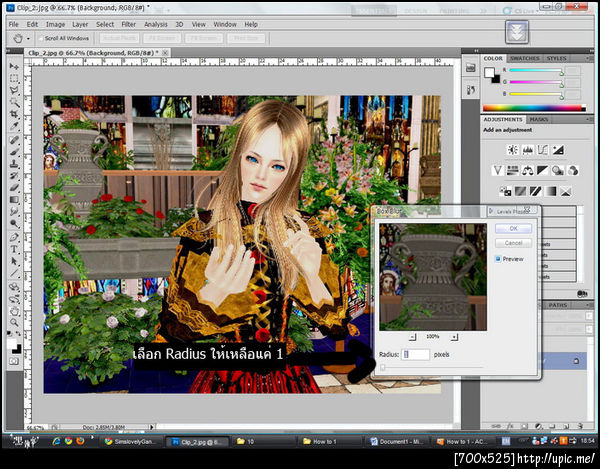Select the Eraser tool
Viewport: 600px width, 469px height.
point(14,187)
